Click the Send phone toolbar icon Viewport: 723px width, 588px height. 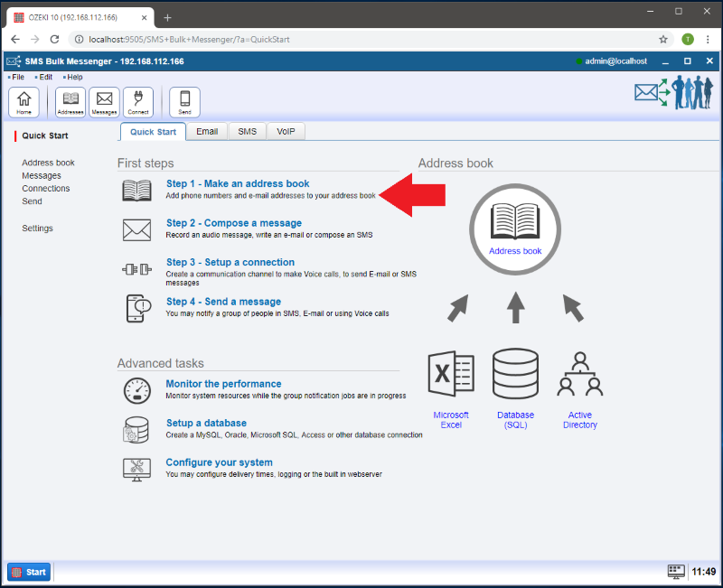coord(184,102)
